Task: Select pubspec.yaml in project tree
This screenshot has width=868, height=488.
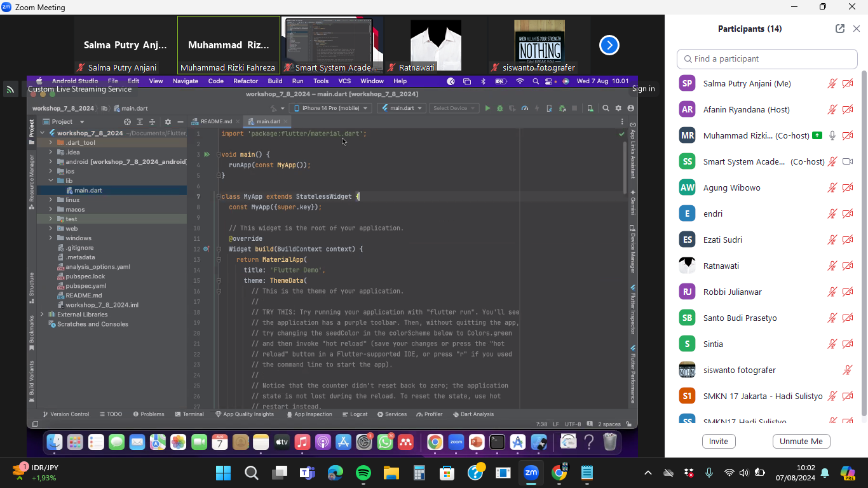Action: tap(86, 286)
